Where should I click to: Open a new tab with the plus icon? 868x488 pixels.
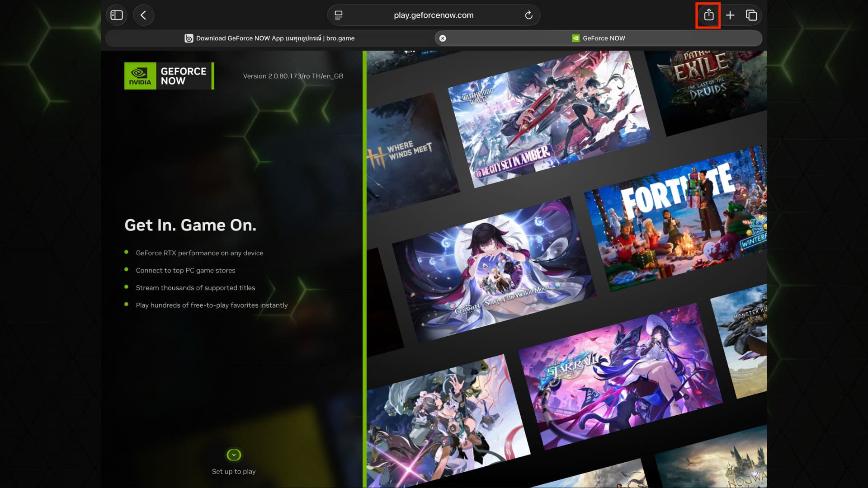[730, 15]
